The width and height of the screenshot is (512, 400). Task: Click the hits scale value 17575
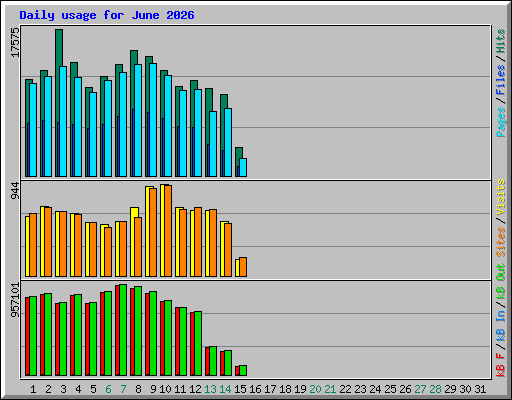[x=15, y=42]
